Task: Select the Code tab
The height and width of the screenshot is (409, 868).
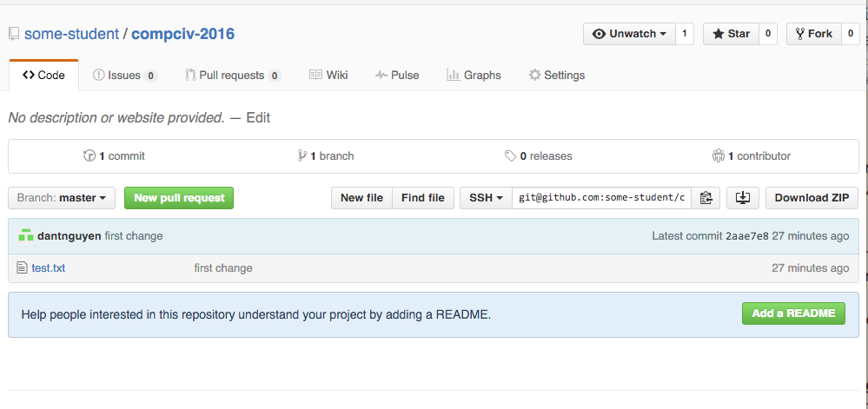Action: point(43,76)
